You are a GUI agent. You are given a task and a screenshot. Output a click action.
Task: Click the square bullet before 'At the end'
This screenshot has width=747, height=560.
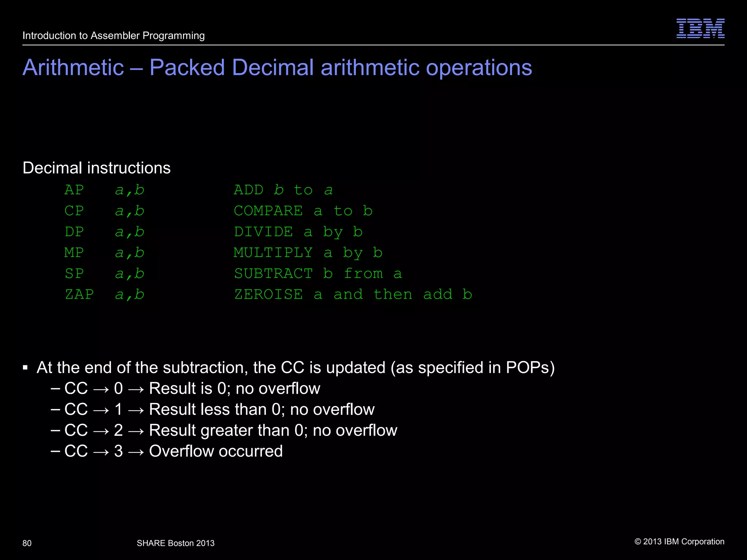[25, 367]
